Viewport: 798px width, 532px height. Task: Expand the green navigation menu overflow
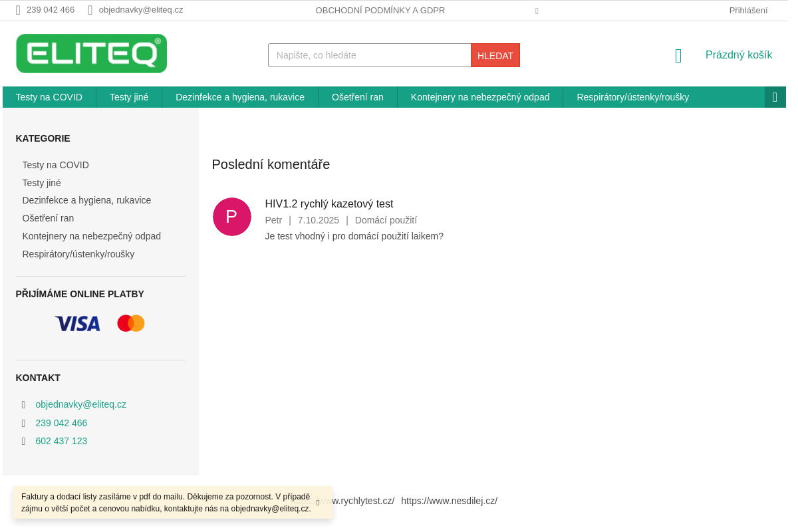[775, 97]
